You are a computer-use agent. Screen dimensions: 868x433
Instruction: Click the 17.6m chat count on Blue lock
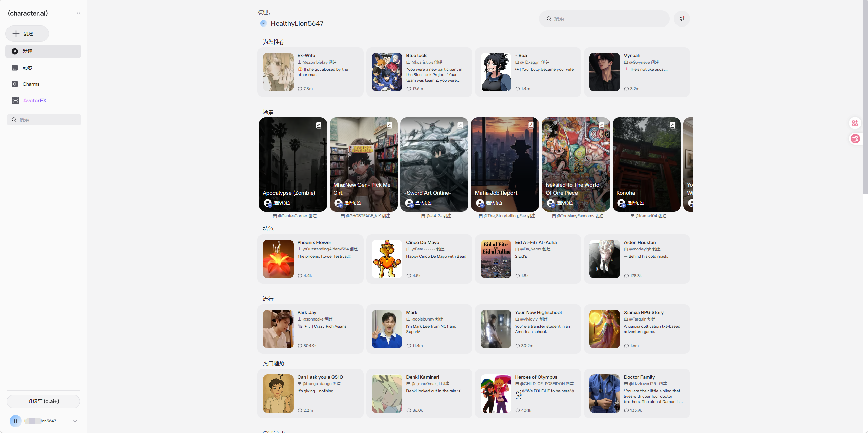[415, 89]
